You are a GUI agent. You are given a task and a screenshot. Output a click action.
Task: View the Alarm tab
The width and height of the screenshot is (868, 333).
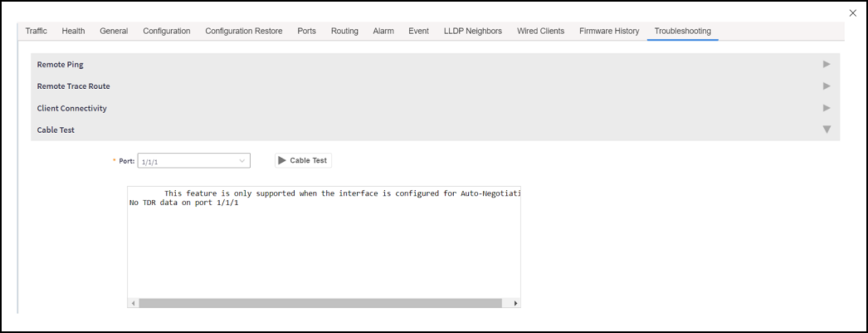click(x=383, y=31)
